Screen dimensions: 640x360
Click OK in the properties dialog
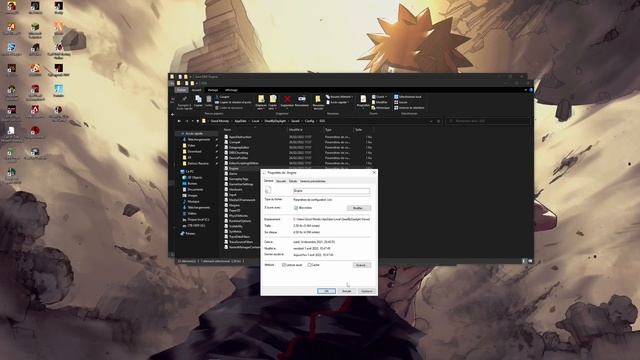[x=327, y=291]
